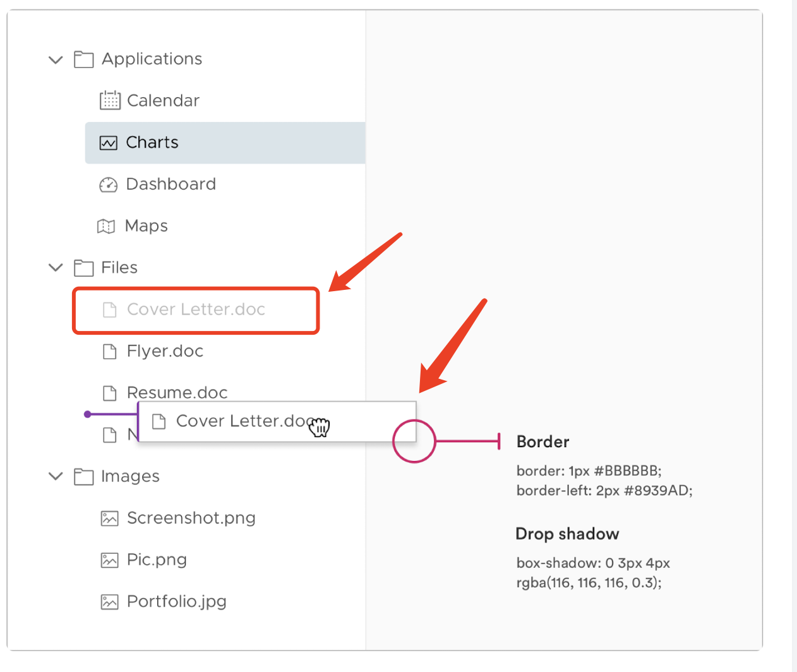The image size is (797, 672).
Task: Click the Resume.doc document icon
Action: click(110, 393)
